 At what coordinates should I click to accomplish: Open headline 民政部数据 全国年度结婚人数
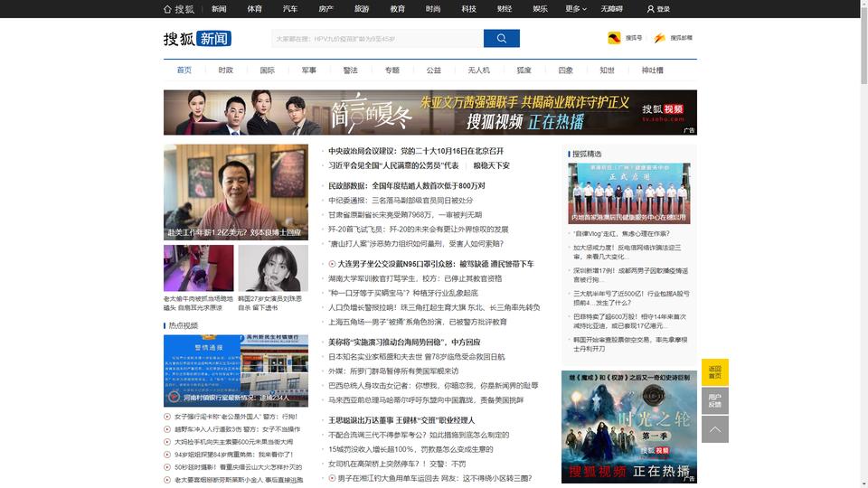pos(406,186)
